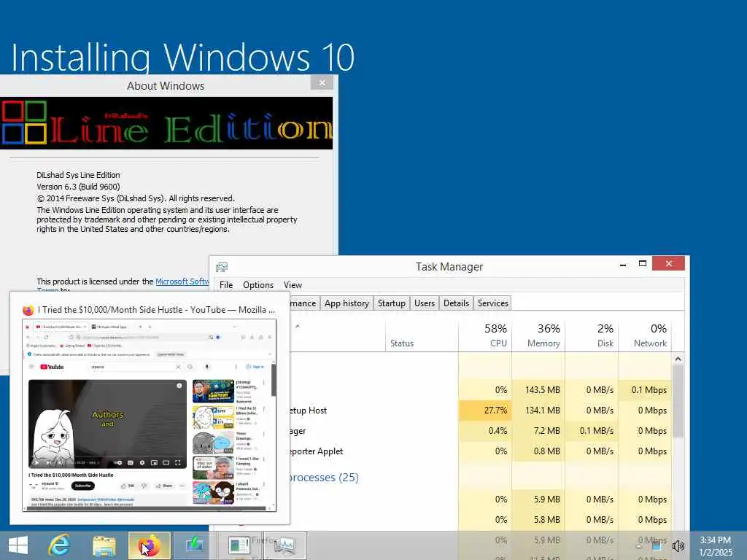Click the Line Edition banner logo
The width and height of the screenshot is (747, 560).
click(166, 123)
